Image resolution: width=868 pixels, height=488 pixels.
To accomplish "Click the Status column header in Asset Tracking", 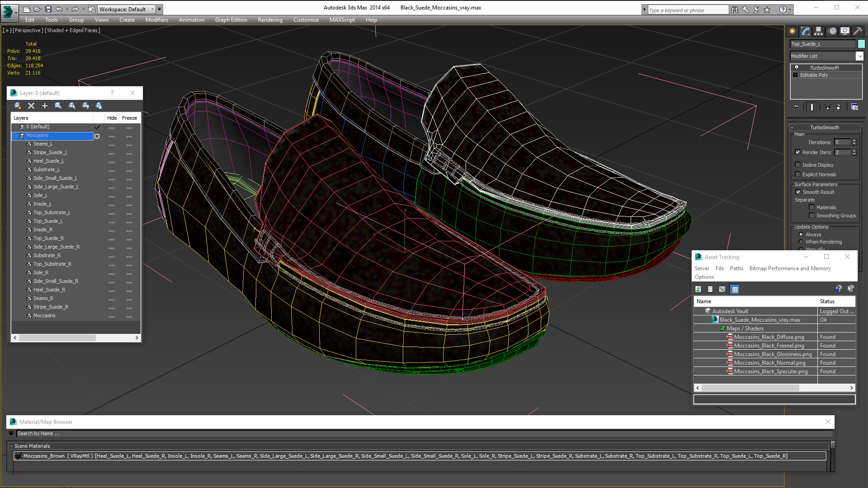I will pos(836,301).
